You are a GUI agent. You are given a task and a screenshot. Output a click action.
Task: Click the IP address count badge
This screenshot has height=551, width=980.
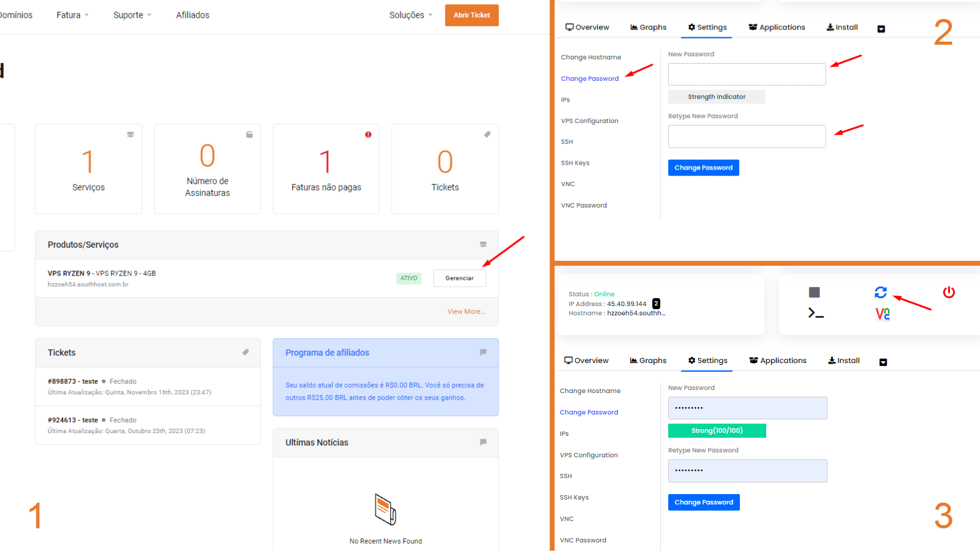coord(656,304)
